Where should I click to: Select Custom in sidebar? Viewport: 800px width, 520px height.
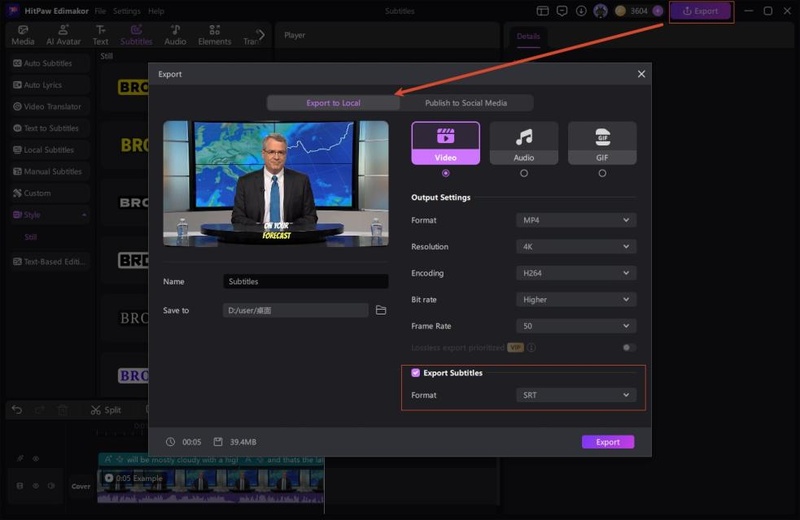tap(49, 193)
